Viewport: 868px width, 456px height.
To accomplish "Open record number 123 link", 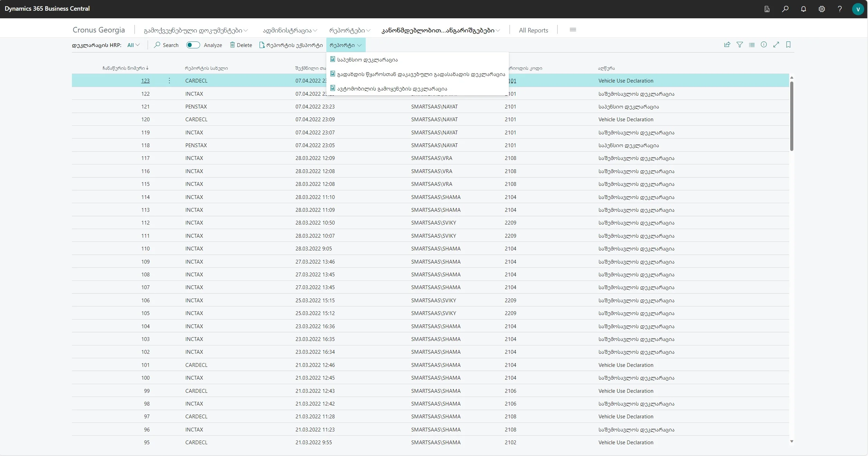I will pyautogui.click(x=145, y=81).
